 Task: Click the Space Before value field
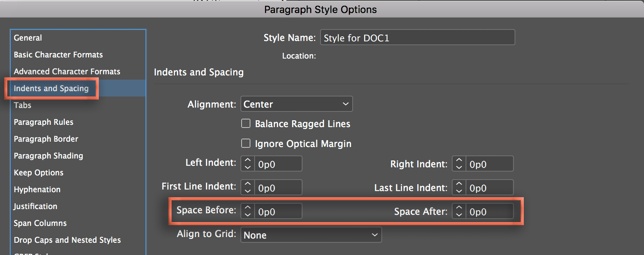[x=278, y=212]
